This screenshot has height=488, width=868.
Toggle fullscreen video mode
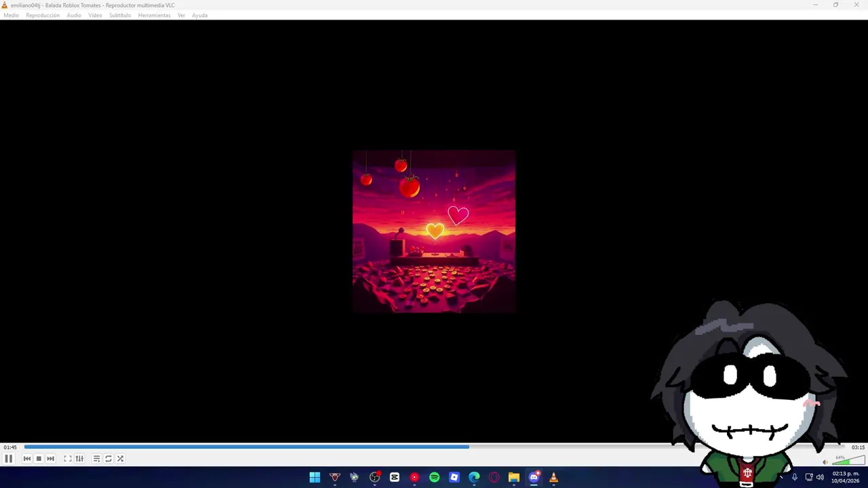68,459
